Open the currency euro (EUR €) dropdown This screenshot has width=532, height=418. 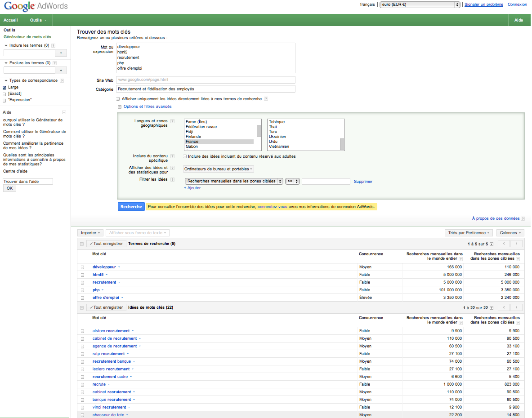point(420,4)
